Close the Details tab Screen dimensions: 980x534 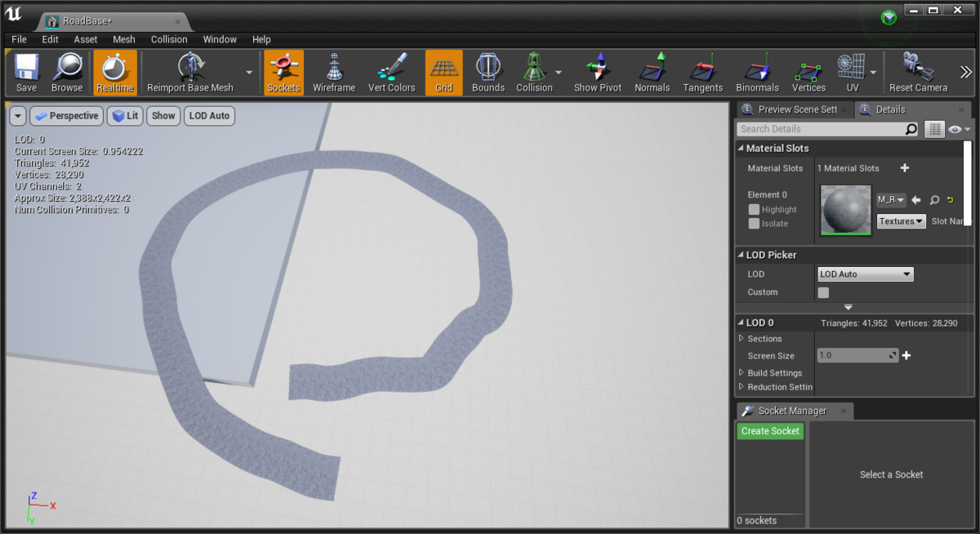pos(963,109)
